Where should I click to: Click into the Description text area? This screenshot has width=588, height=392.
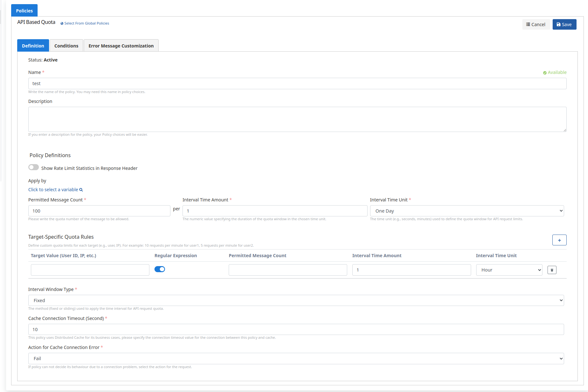coord(297,119)
